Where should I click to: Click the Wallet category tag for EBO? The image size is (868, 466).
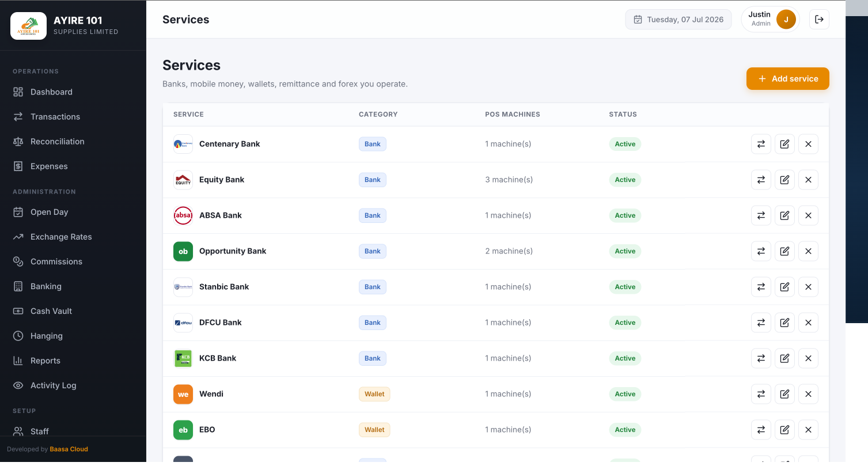coord(374,430)
